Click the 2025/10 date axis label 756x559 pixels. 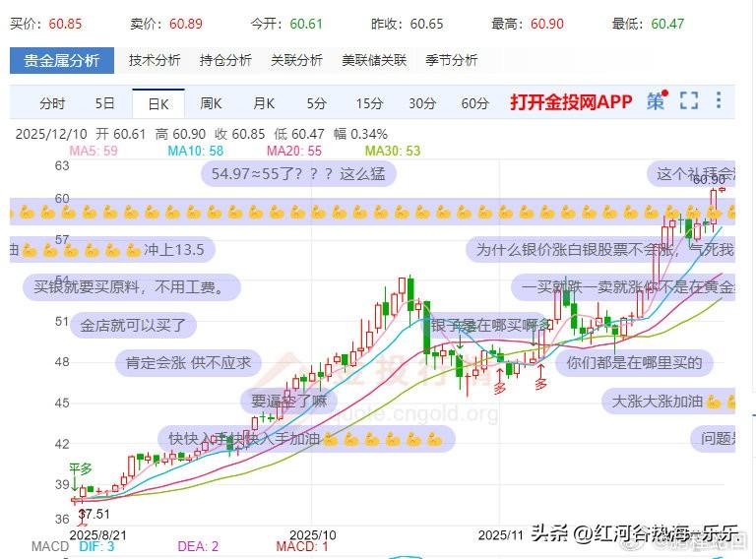pyautogui.click(x=312, y=535)
